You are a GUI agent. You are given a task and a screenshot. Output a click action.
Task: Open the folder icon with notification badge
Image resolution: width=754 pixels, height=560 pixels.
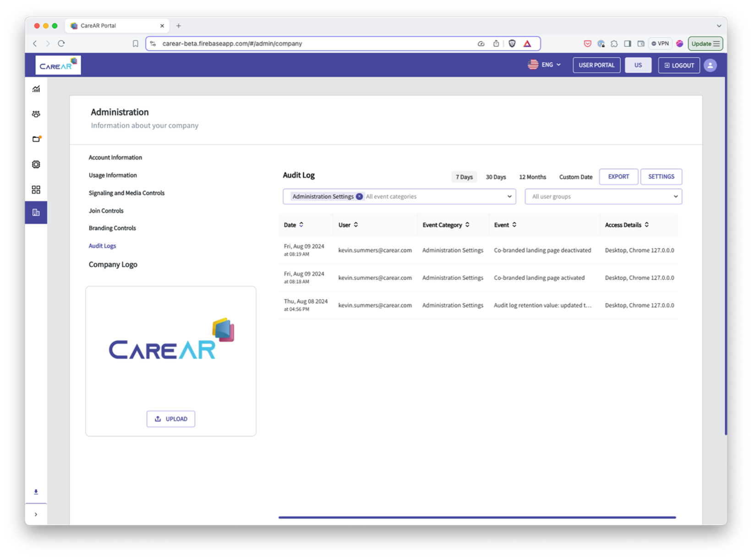point(36,139)
